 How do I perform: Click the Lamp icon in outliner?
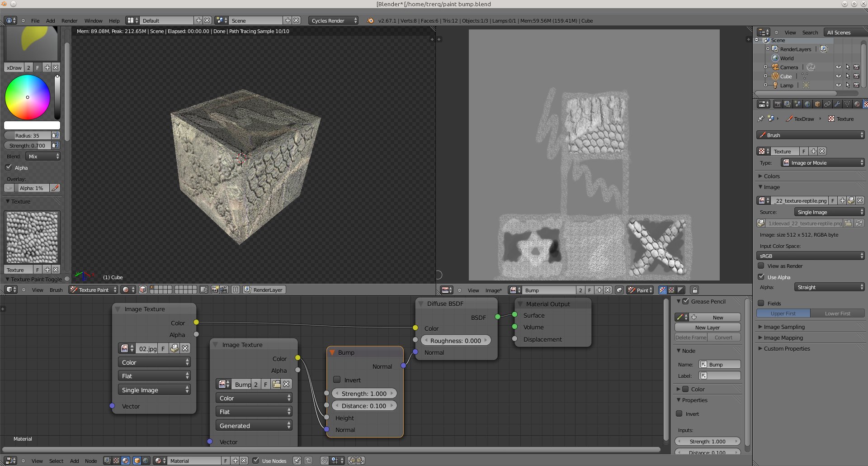(x=775, y=86)
